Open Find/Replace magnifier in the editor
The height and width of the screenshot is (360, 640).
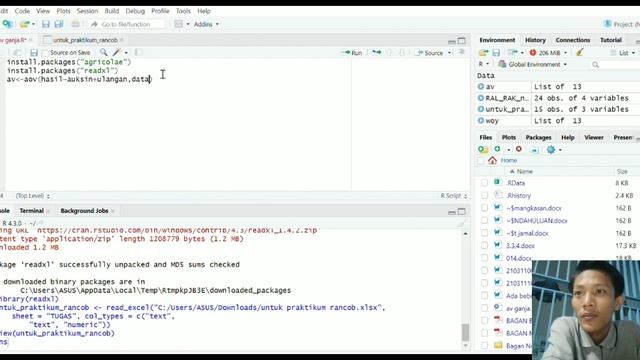(104, 52)
